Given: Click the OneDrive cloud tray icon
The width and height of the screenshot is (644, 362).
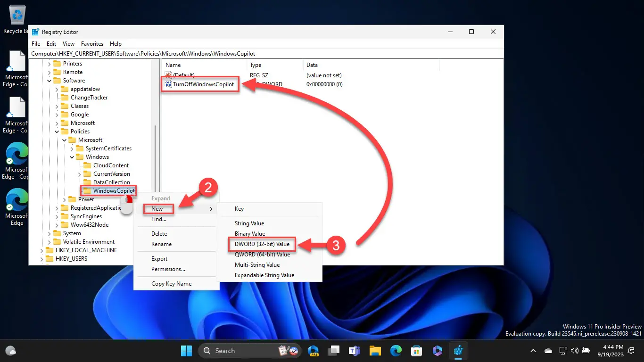Looking at the screenshot, I should coord(548,351).
